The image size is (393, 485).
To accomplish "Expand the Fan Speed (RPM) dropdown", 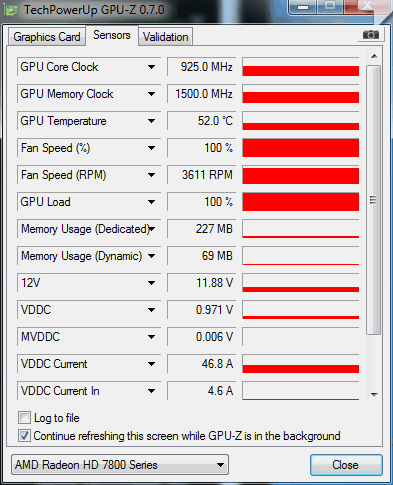I will 151,175.
